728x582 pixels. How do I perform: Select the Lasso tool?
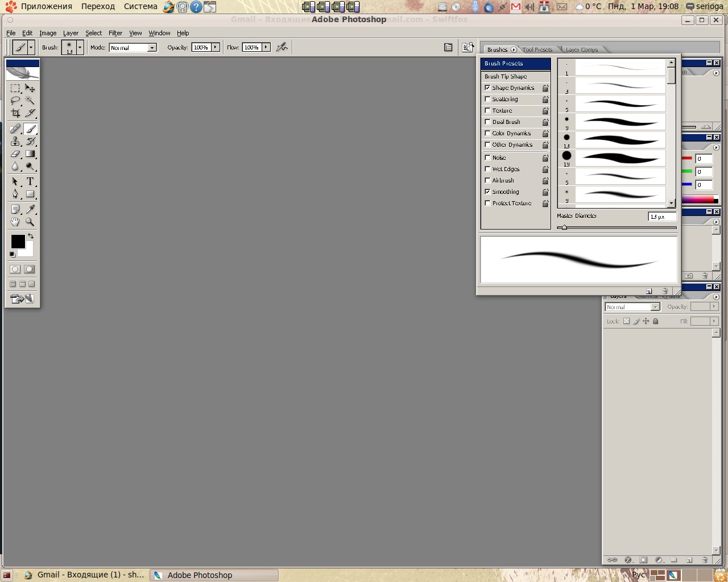point(15,101)
